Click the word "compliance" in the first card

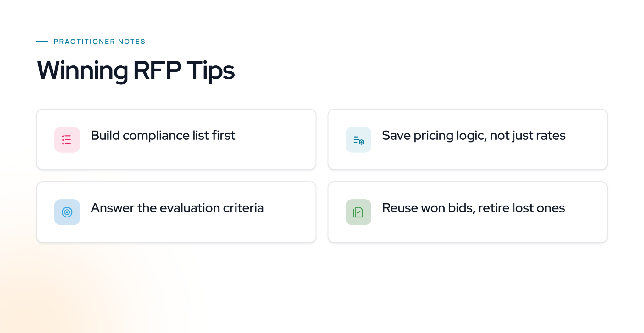pyautogui.click(x=156, y=136)
